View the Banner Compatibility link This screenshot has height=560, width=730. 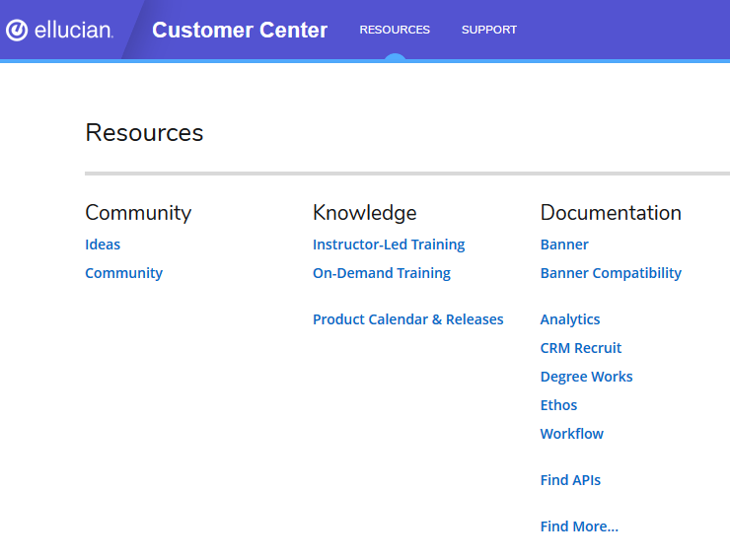pyautogui.click(x=611, y=273)
